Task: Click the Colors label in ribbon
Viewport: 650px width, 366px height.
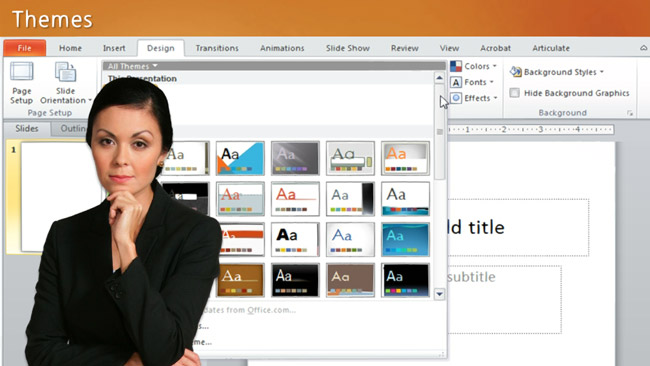Action: point(477,66)
